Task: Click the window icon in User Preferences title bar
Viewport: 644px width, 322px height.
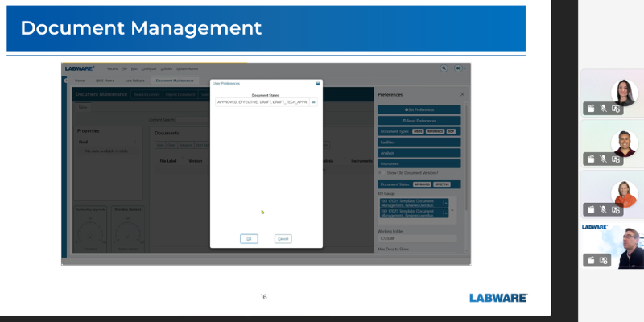Action: (x=317, y=84)
